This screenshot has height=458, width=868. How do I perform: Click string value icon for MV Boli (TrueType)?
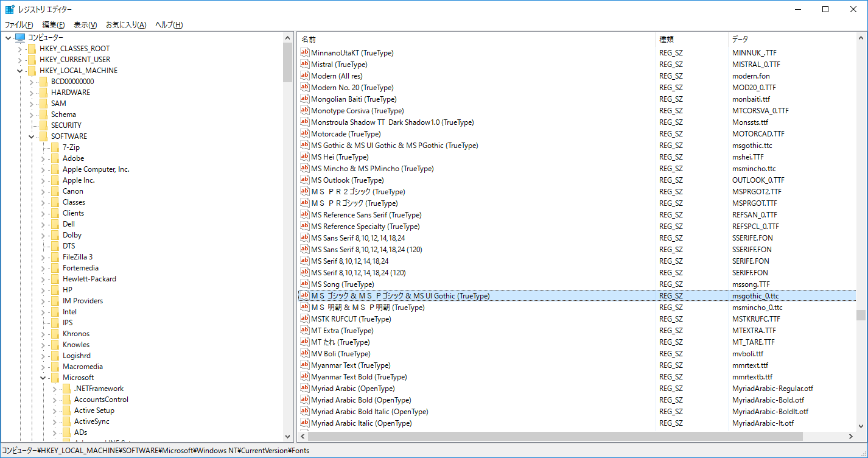click(x=305, y=353)
